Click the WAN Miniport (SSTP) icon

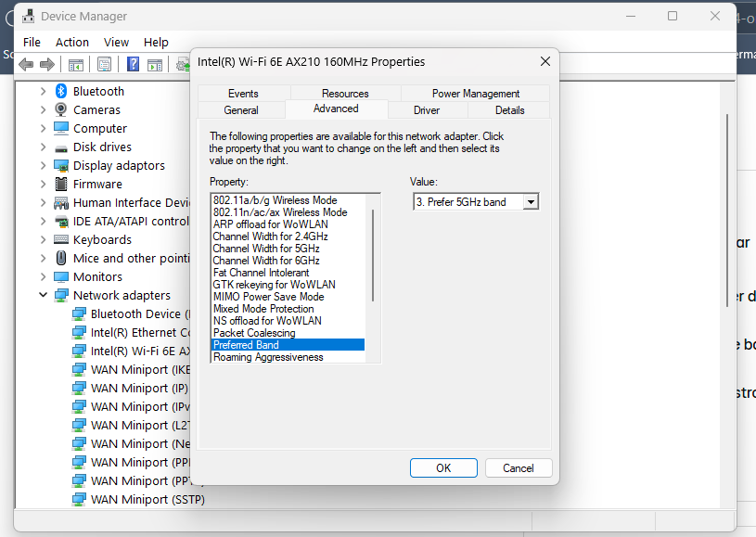pos(79,499)
